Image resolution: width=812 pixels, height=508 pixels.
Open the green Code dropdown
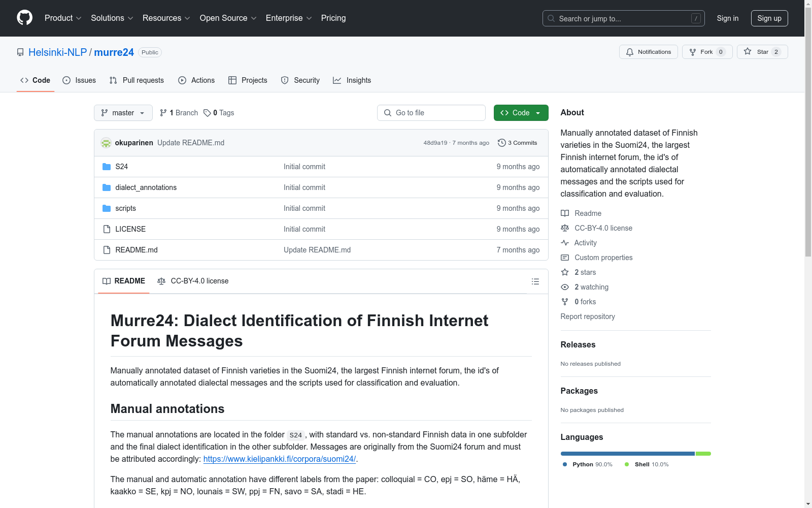click(521, 113)
